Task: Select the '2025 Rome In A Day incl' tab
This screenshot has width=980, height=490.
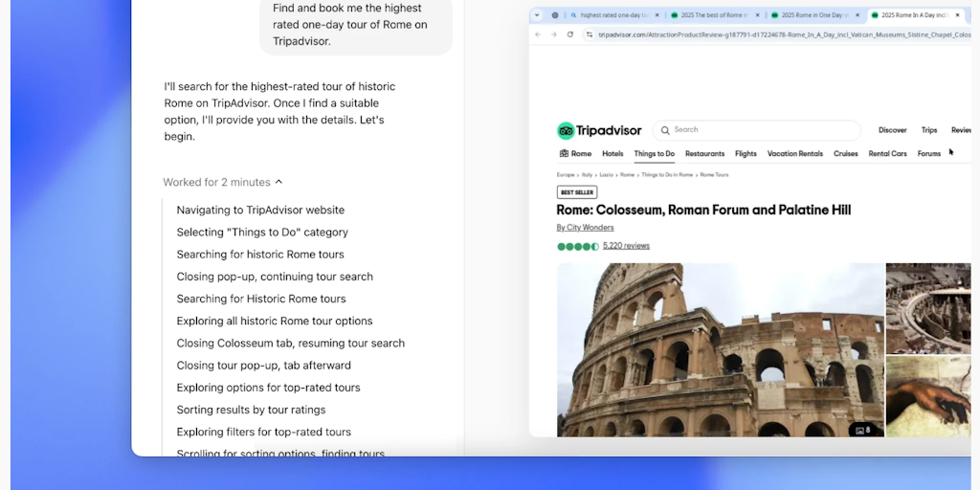Action: pyautogui.click(x=915, y=15)
